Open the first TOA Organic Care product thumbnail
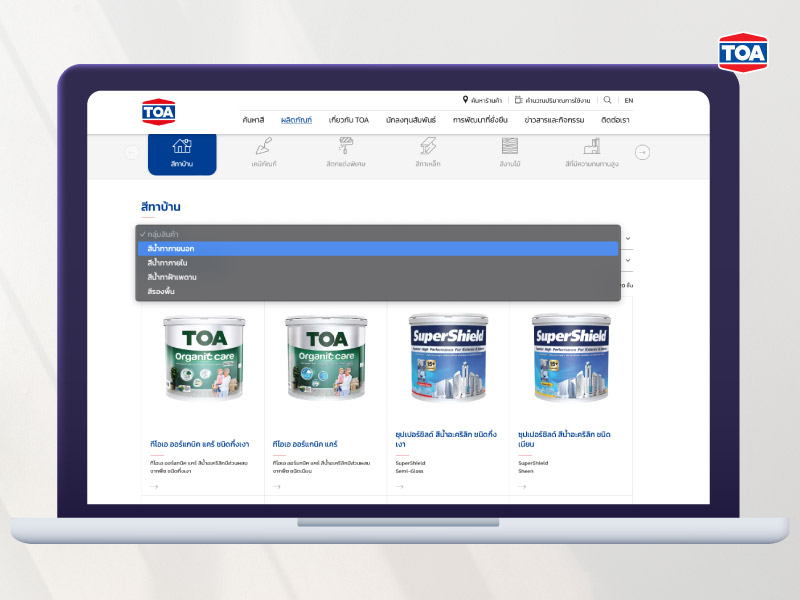This screenshot has width=800, height=600. pos(203,359)
